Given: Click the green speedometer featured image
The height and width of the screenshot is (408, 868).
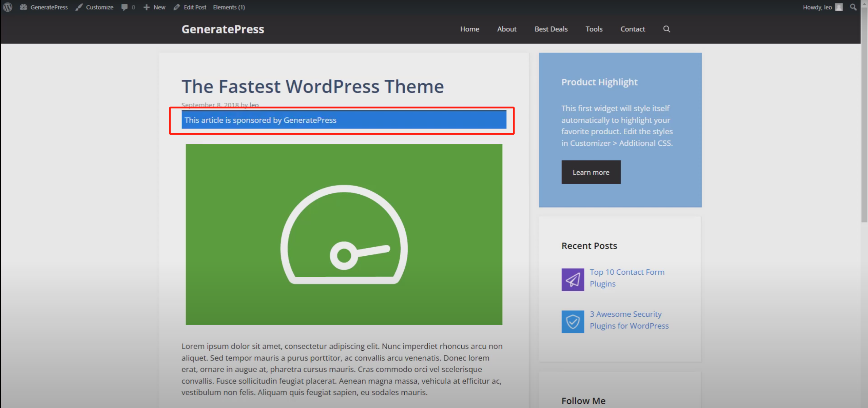Looking at the screenshot, I should click(344, 234).
